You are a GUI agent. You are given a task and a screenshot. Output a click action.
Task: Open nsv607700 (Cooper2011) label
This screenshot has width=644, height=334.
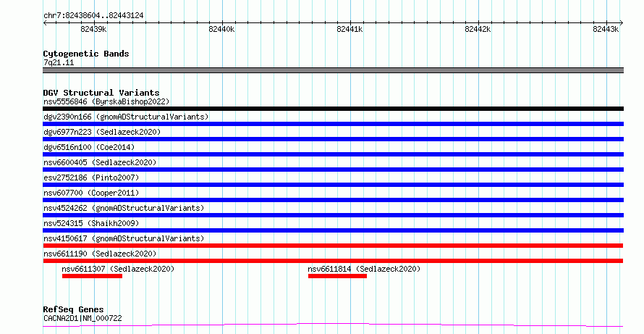(x=91, y=193)
